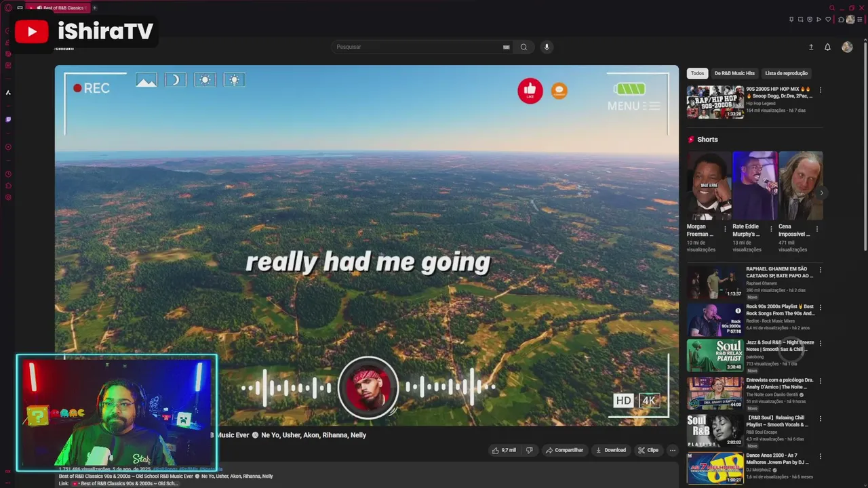Open the toolbar extensions cube icon
The image size is (868, 488).
tap(841, 20)
